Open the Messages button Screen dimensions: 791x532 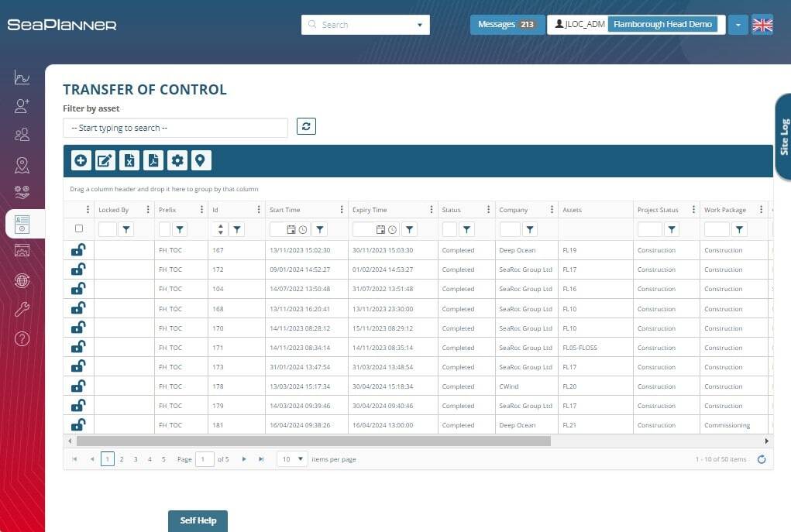click(x=507, y=25)
